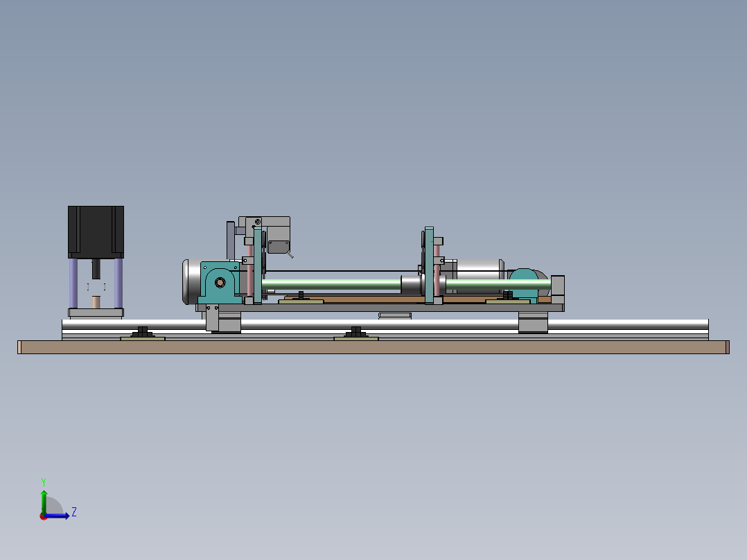Select the right purple column under the black motor
This screenshot has width=747, height=560.
point(118,282)
